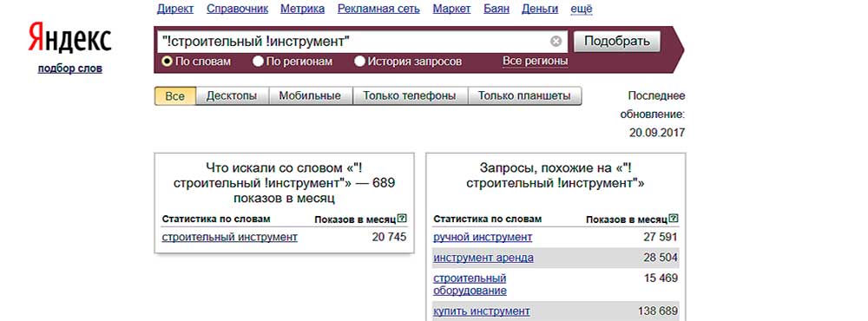Switch to the 'Только планшеты' tab

tap(524, 95)
